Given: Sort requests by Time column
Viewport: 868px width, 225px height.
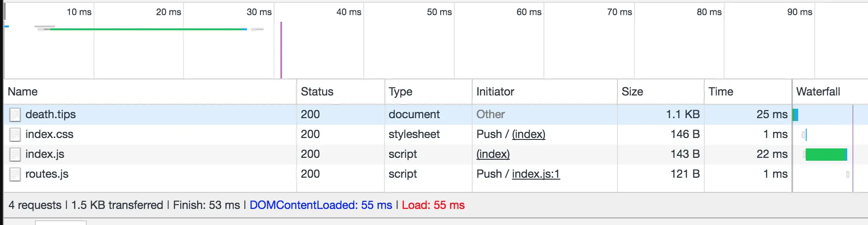Looking at the screenshot, I should click(720, 92).
